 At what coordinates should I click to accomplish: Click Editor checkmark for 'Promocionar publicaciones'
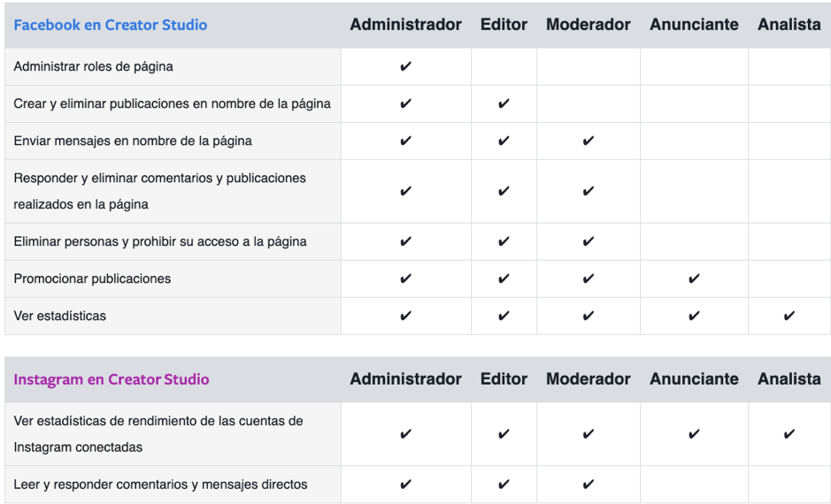[504, 279]
